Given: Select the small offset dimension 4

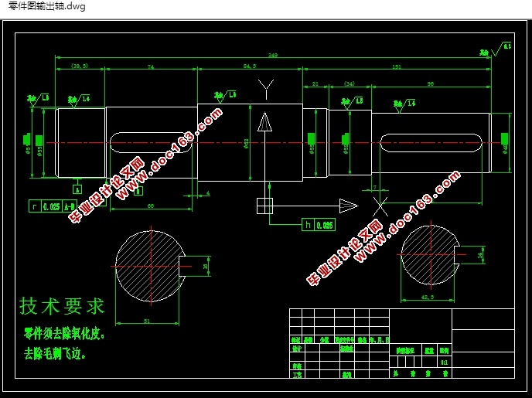Looking at the screenshot, I should coord(208,193).
